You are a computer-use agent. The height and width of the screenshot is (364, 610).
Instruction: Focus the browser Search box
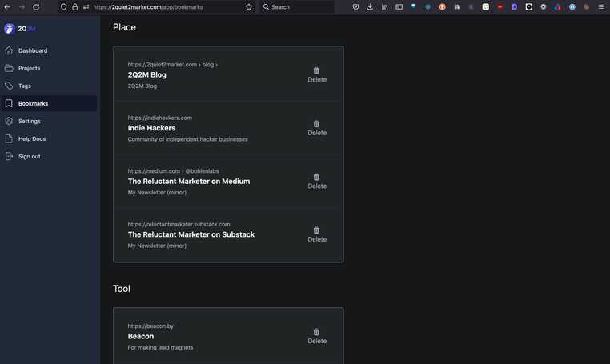(x=297, y=7)
